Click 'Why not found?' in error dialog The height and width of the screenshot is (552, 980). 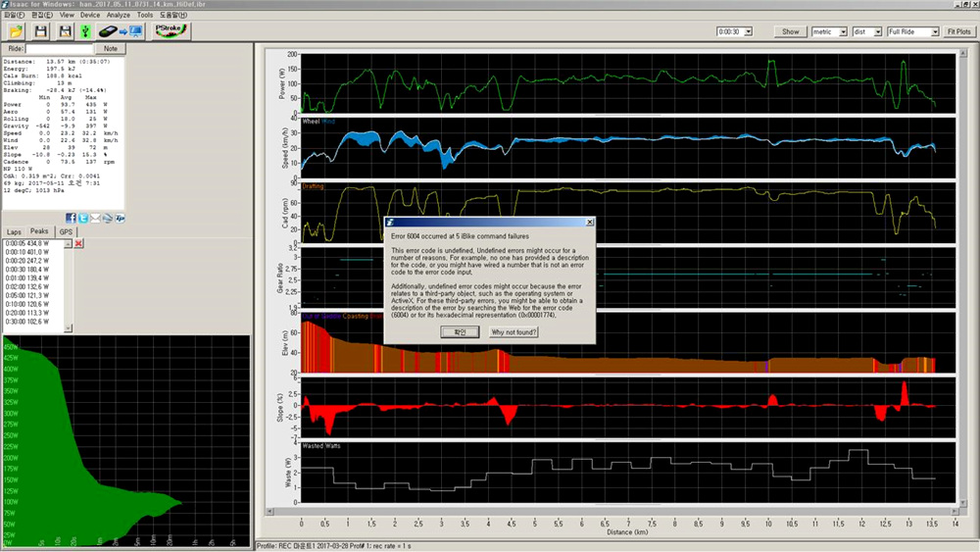pos(514,332)
